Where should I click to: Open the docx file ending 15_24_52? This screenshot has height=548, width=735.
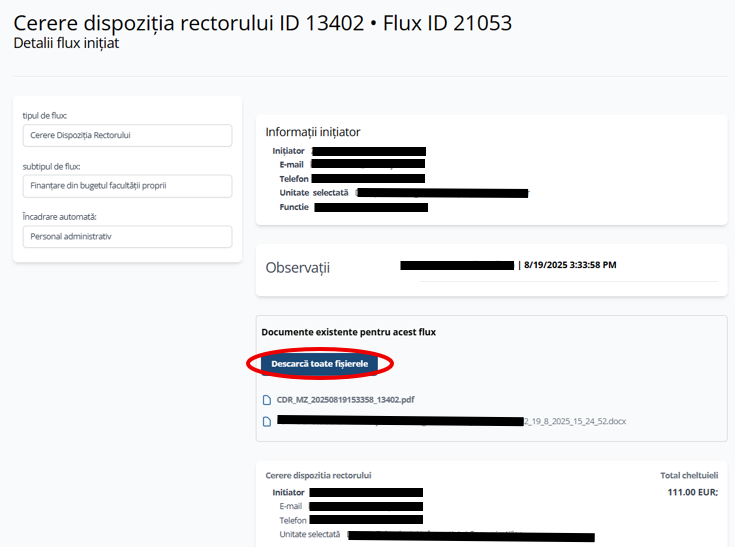click(x=451, y=421)
